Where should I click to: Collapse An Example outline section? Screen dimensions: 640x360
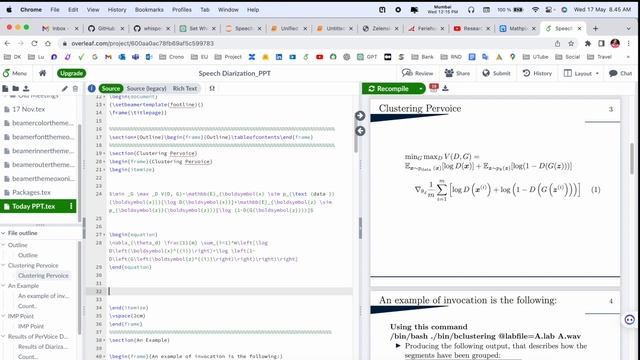tap(3, 286)
